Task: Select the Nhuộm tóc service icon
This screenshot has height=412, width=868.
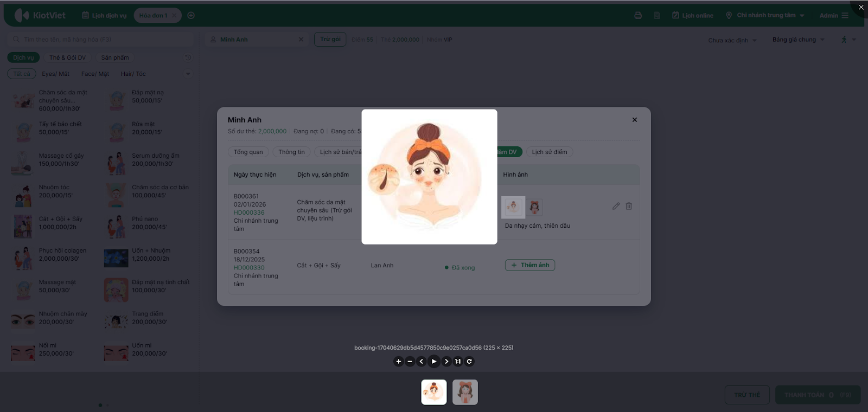Action: pos(23,195)
